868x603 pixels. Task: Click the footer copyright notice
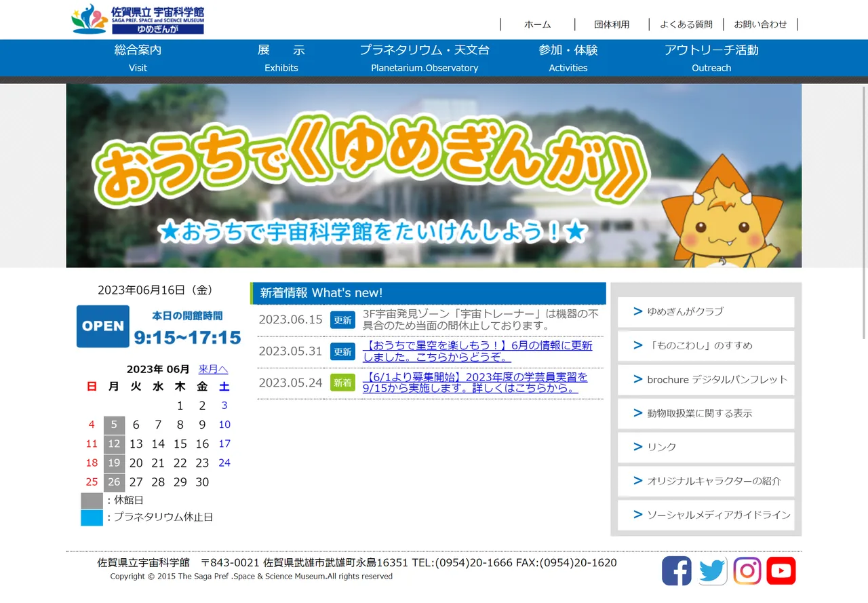(252, 577)
